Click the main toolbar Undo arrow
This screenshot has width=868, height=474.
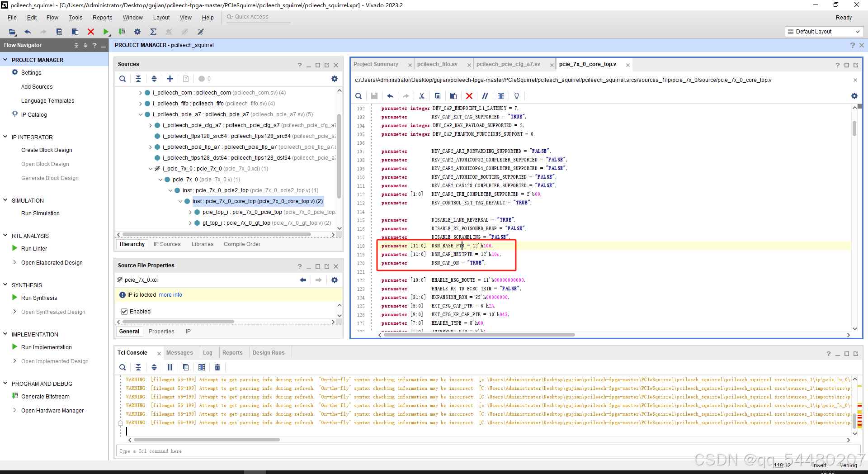(28, 32)
